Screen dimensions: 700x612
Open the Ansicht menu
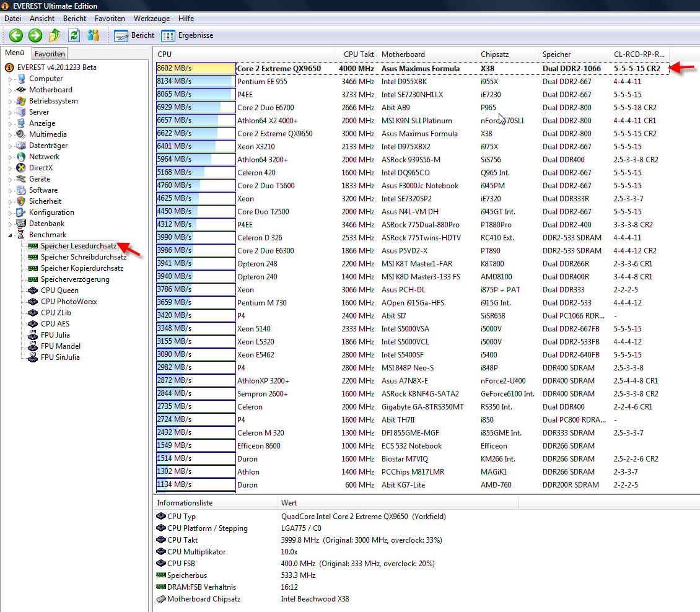(42, 19)
